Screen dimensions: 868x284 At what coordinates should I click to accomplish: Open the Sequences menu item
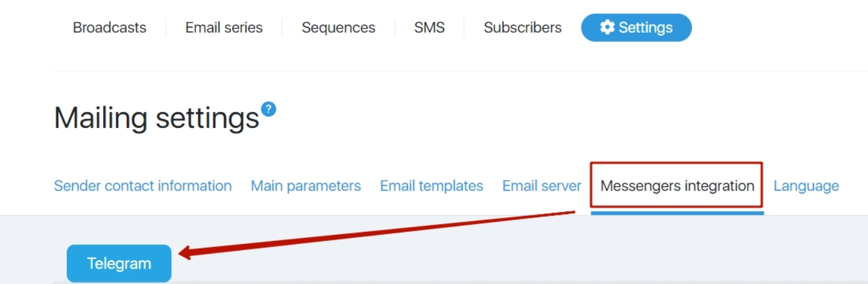[338, 28]
